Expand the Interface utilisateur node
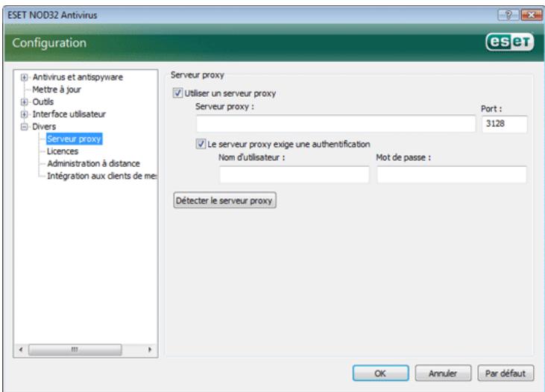The height and width of the screenshot is (392, 545). click(24, 114)
